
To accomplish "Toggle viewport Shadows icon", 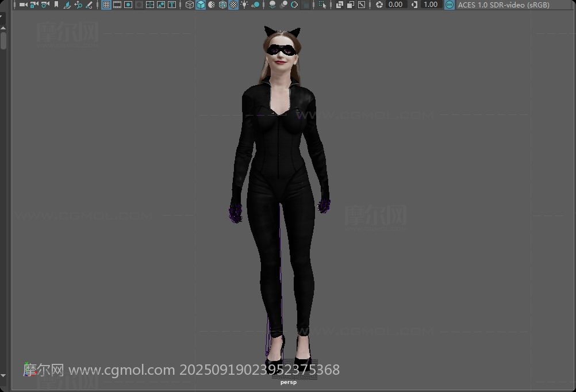I will pyautogui.click(x=255, y=5).
